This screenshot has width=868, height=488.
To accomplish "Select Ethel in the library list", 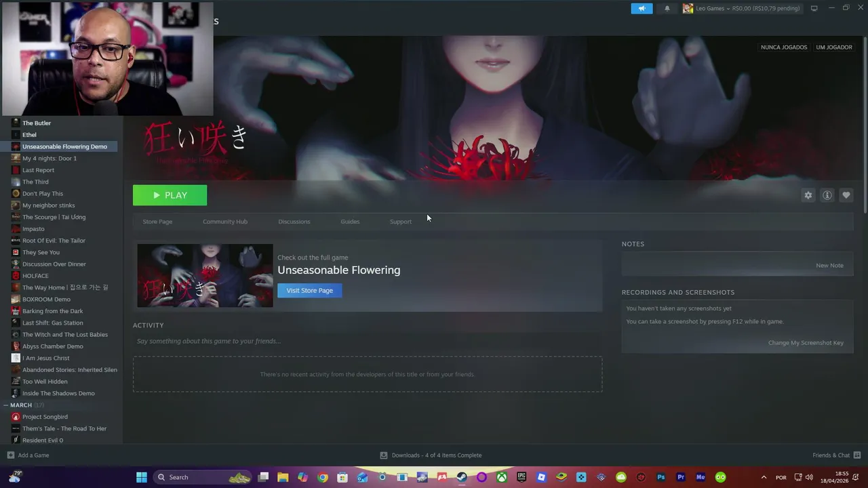I will 29,135.
